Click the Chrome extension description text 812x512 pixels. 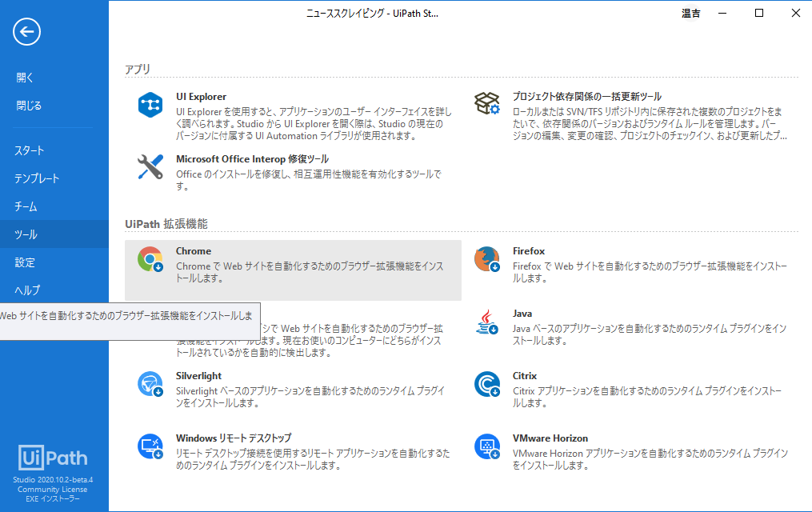310,272
